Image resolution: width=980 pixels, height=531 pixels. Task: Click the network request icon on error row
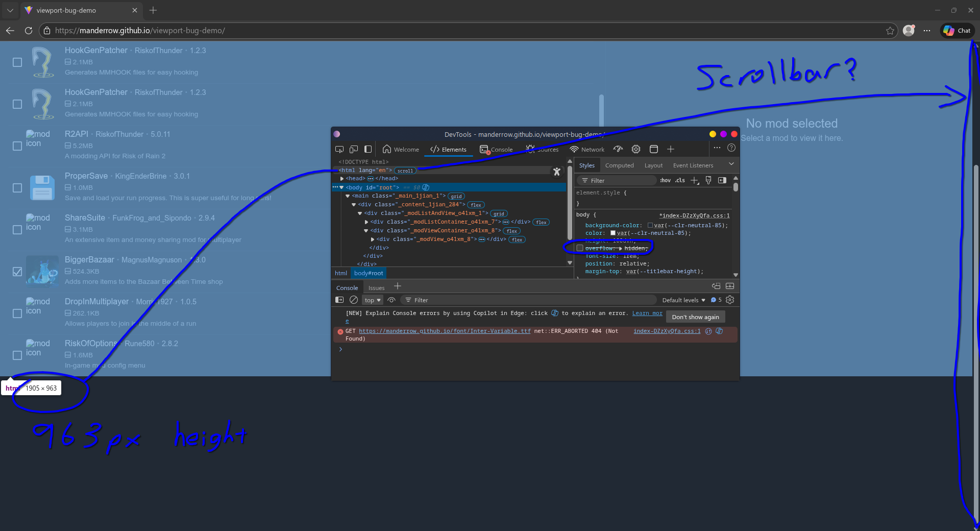708,331
